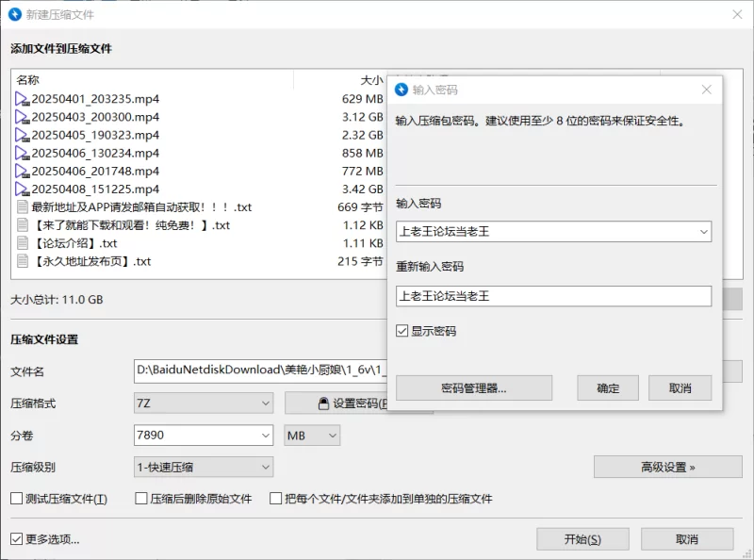
Task: Enable 测试压缩文件(T) checkbox
Action: [16, 499]
